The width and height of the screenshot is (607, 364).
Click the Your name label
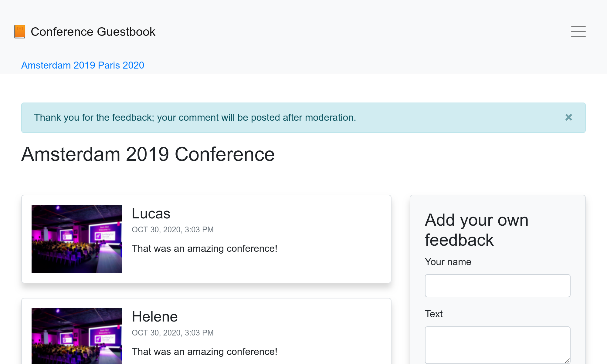pos(448,262)
